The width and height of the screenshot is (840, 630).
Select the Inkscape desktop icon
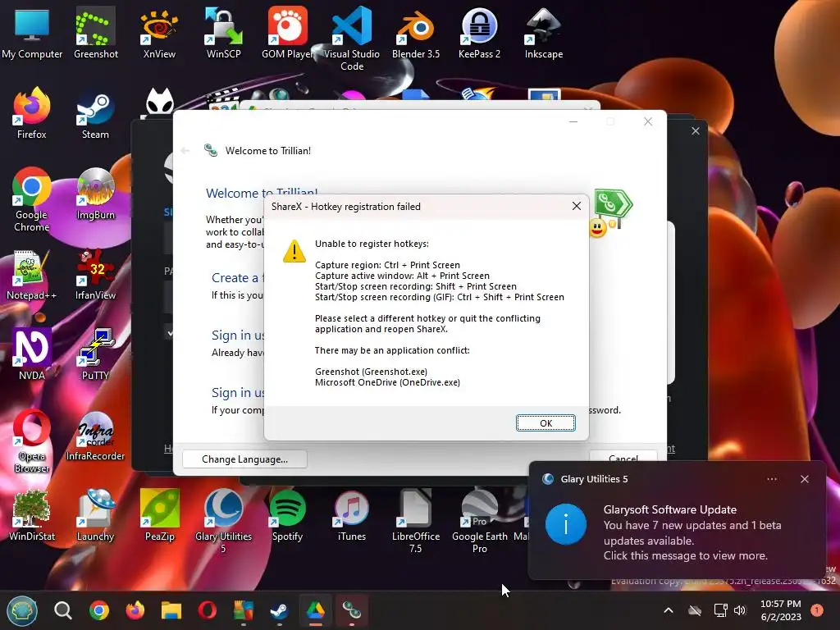click(543, 33)
